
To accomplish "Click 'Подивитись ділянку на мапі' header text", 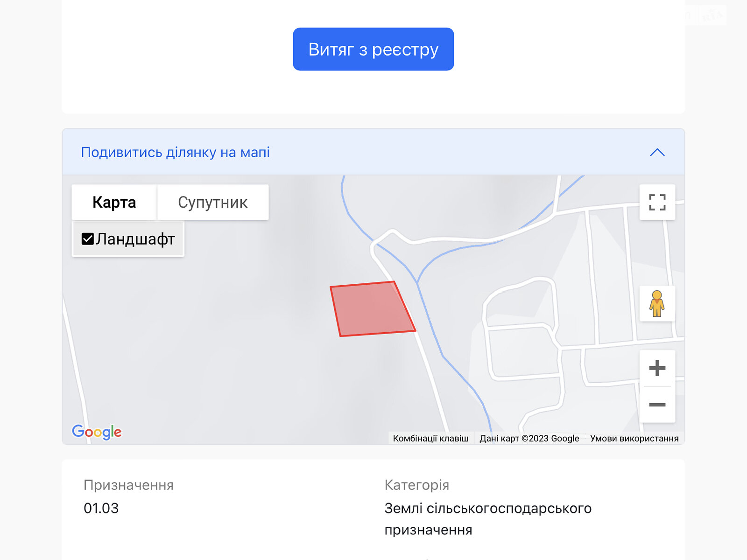I will [x=175, y=153].
